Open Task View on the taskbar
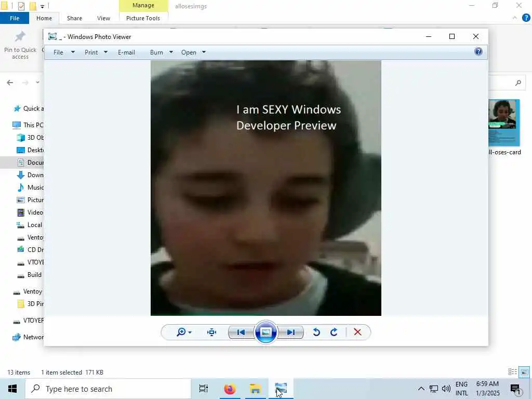Image resolution: width=532 pixels, height=399 pixels. click(204, 389)
